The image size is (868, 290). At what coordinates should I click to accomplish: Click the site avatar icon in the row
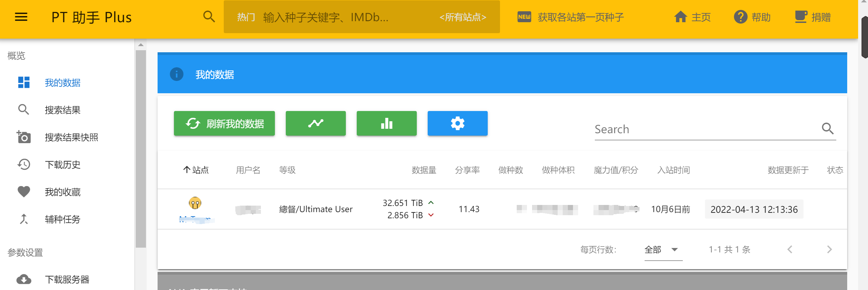coord(195,203)
